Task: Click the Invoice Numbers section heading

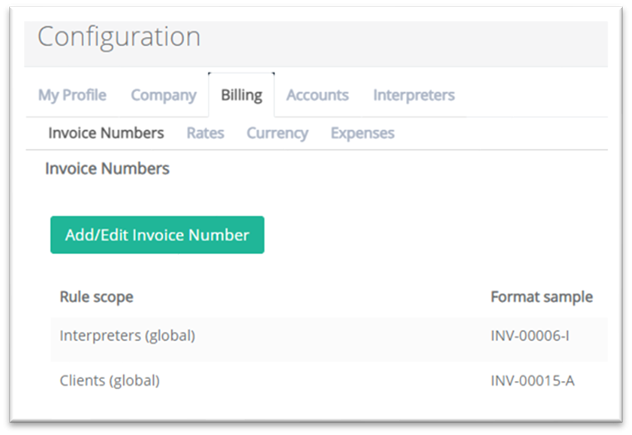Action: [107, 169]
